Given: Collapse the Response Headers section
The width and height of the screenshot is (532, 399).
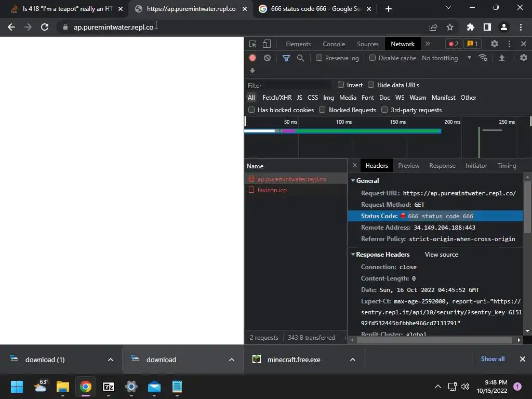Looking at the screenshot, I should [353, 254].
